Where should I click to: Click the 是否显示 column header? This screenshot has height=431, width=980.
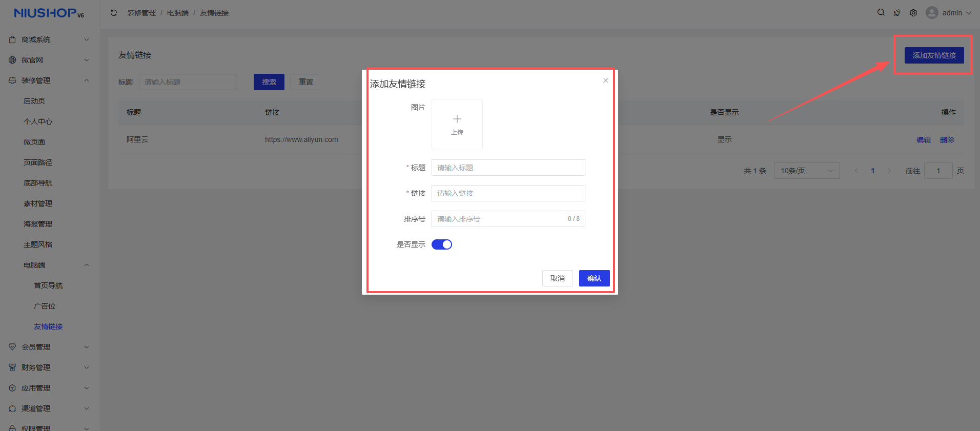(724, 112)
